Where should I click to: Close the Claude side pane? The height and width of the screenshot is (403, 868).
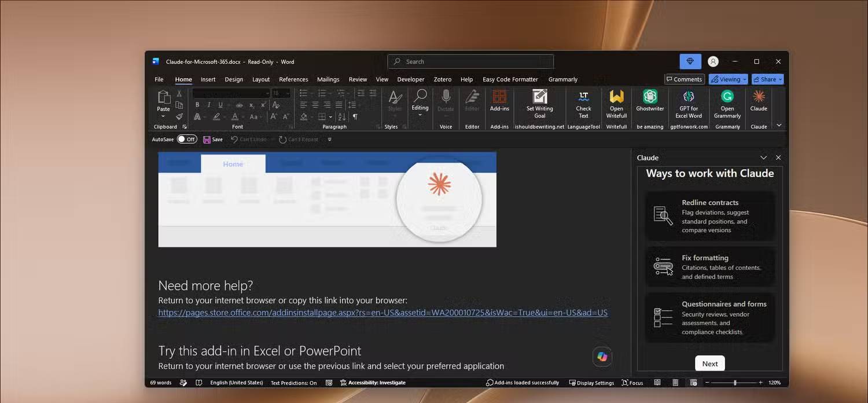[778, 157]
